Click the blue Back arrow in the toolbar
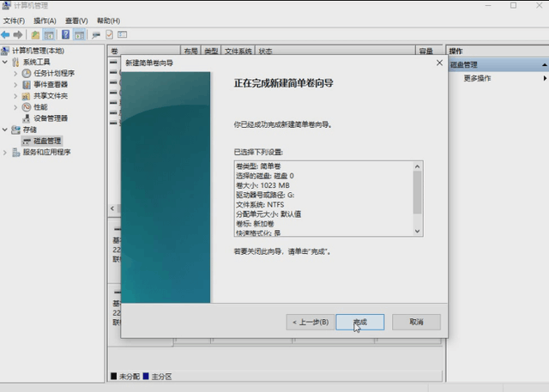The height and width of the screenshot is (392, 549). coord(5,34)
